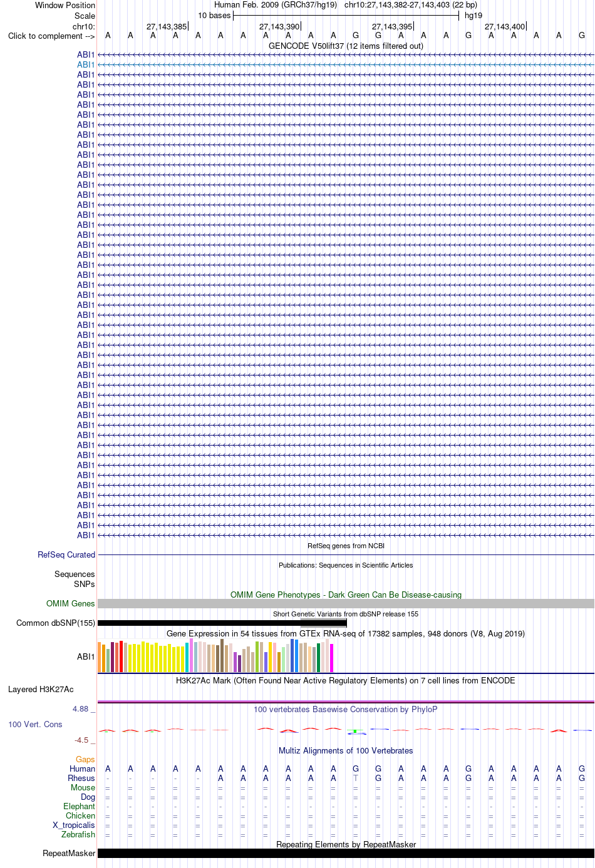
Task: Open OMIM Gene Phenotypes track heading
Action: (346, 595)
